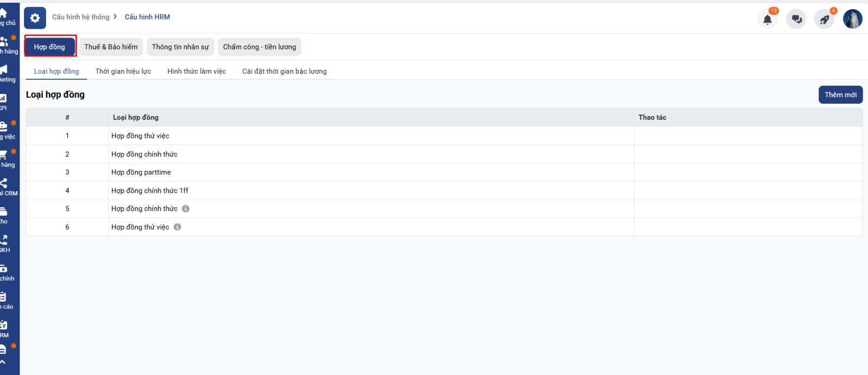
Task: Show info icon for row 6 contract
Action: click(x=177, y=227)
